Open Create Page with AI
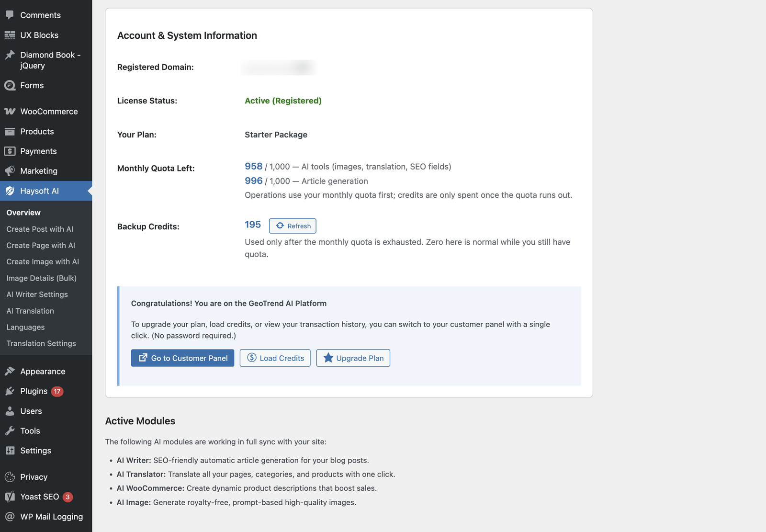Screen dimensions: 766x532 pyautogui.click(x=41, y=245)
